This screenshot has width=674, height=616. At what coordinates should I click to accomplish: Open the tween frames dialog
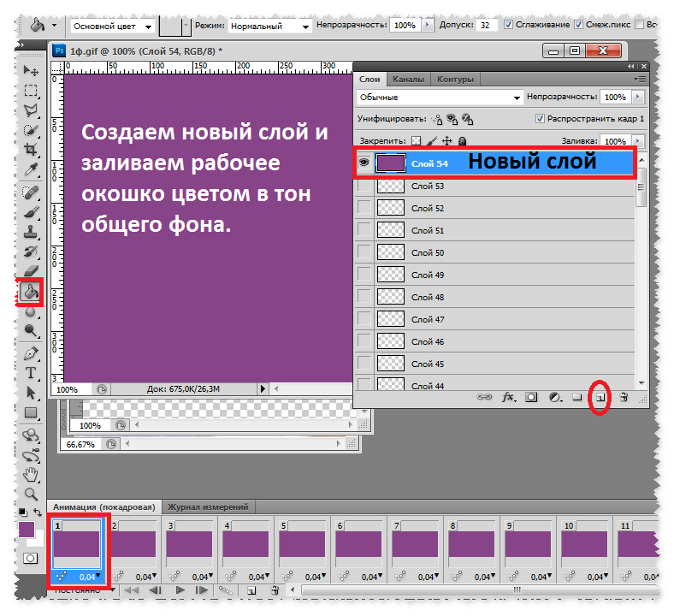(x=225, y=590)
